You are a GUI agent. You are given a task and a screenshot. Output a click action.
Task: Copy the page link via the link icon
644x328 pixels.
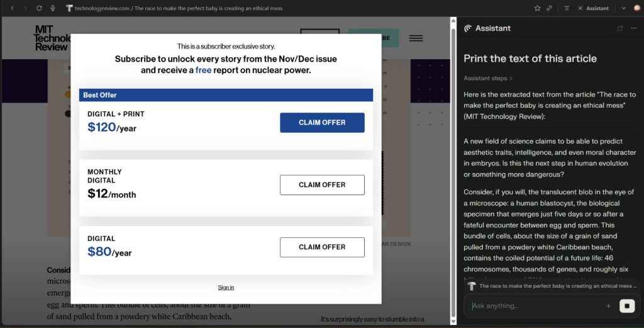[550, 8]
